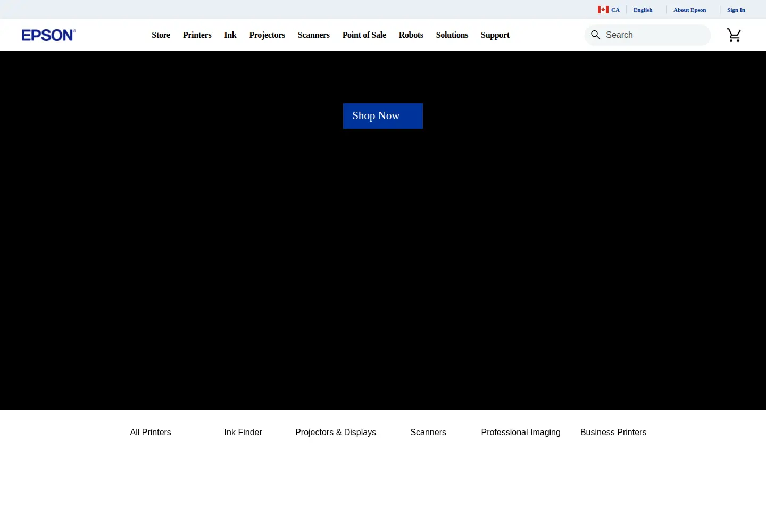Change region via CA link
Screen dimensions: 766x532
point(615,10)
